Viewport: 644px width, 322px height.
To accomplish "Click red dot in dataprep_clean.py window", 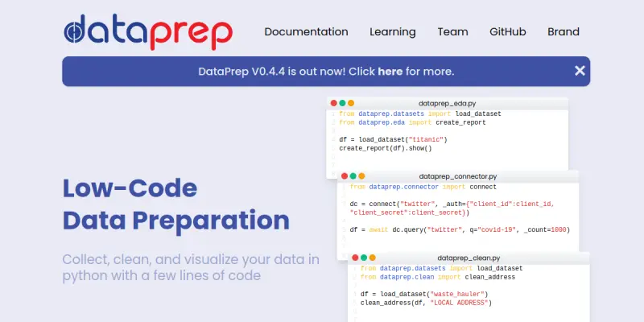I will point(355,258).
